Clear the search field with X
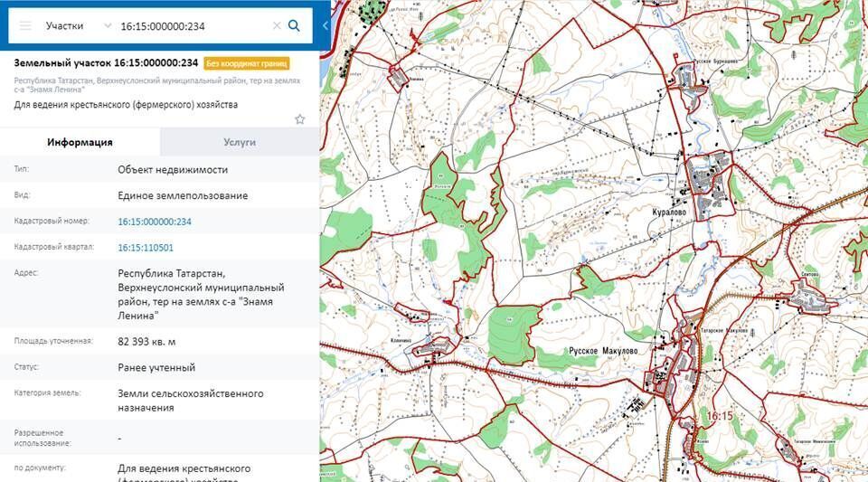This screenshot has width=868, height=482. 277,26
